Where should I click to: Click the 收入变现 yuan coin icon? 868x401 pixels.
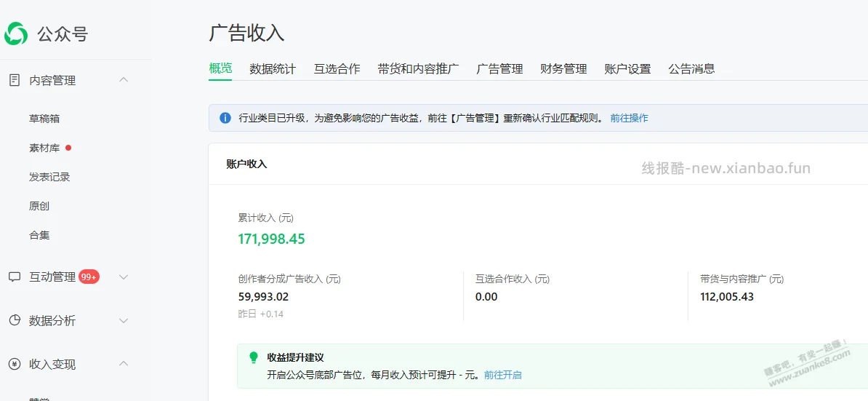(x=15, y=364)
